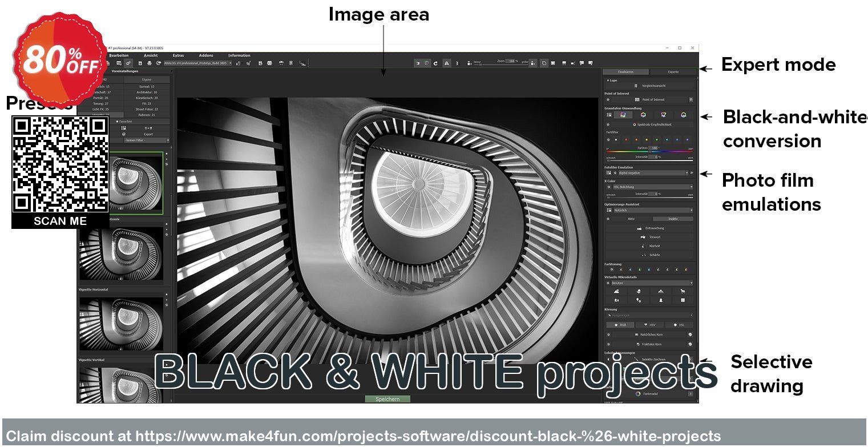Open the Ansicht menu
The height and width of the screenshot is (447, 868).
coord(151,55)
